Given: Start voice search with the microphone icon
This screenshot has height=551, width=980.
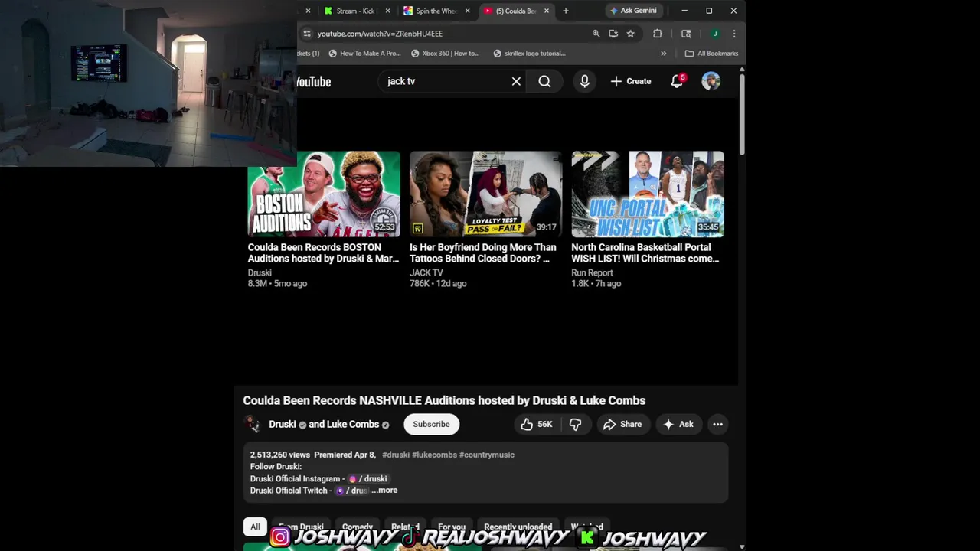Looking at the screenshot, I should 584,81.
